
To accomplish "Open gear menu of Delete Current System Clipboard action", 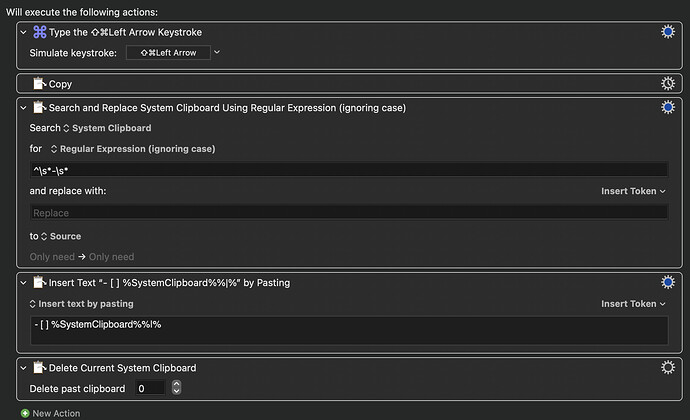I will [668, 367].
